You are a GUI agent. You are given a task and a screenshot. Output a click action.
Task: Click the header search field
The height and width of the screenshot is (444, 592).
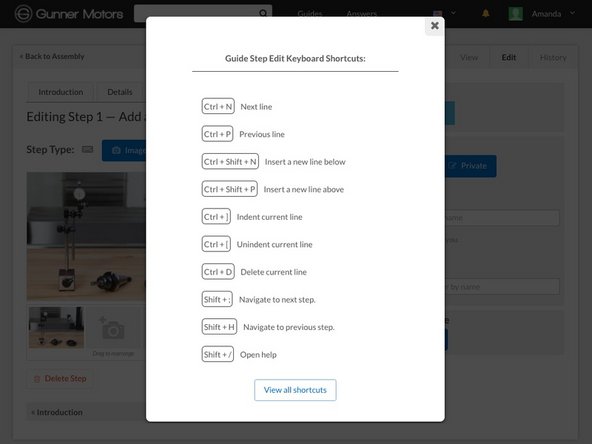(203, 14)
